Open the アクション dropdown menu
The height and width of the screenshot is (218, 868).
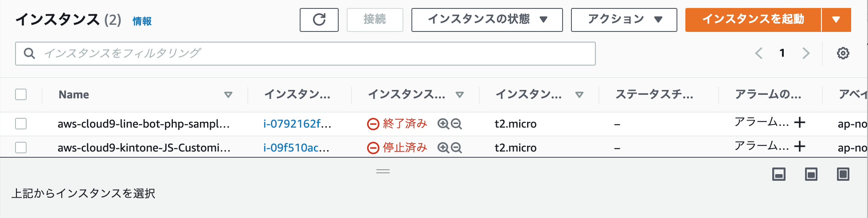pyautogui.click(x=624, y=20)
